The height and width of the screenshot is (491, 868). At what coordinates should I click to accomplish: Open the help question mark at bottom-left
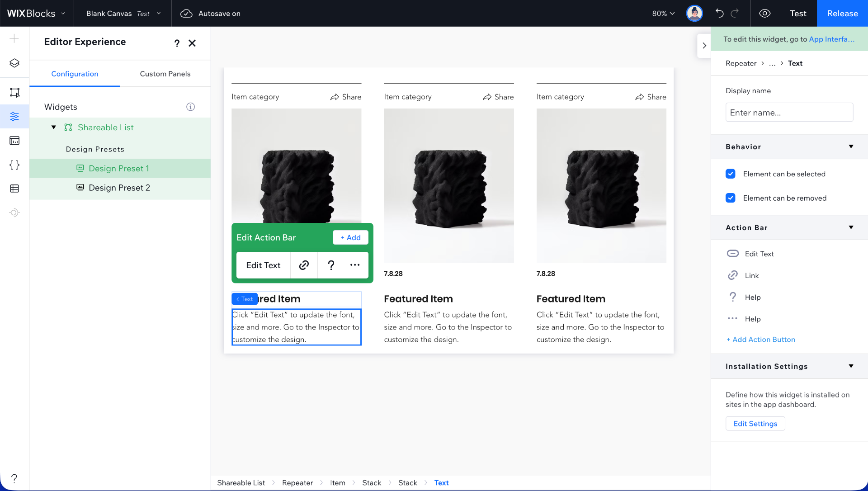(x=14, y=478)
